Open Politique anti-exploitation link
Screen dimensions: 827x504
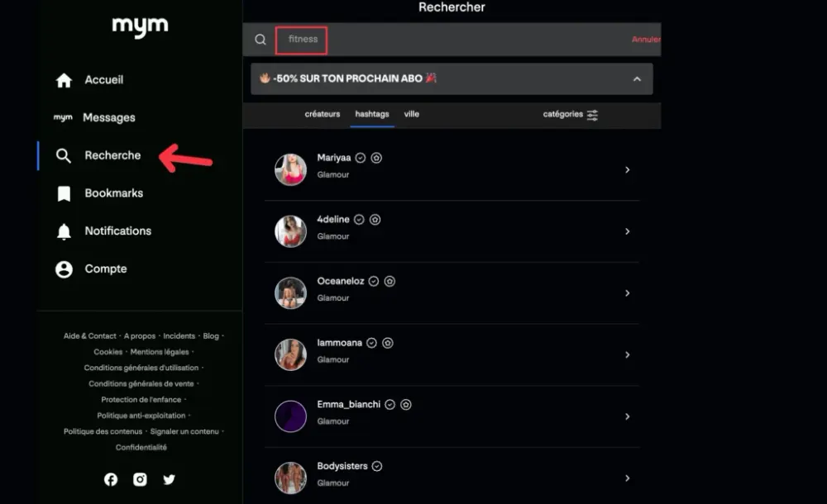click(141, 416)
